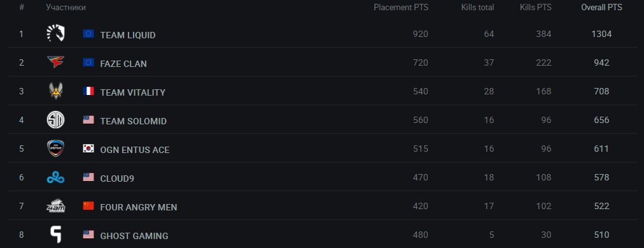Click the TSM round logo
Image resolution: width=644 pixels, height=248 pixels.
click(x=55, y=120)
